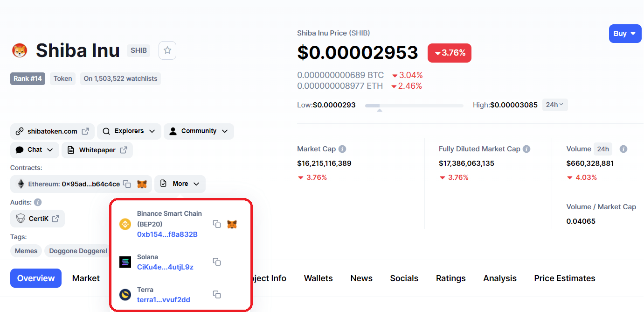
Task: Click the Low/High price range slider
Action: 414,106
